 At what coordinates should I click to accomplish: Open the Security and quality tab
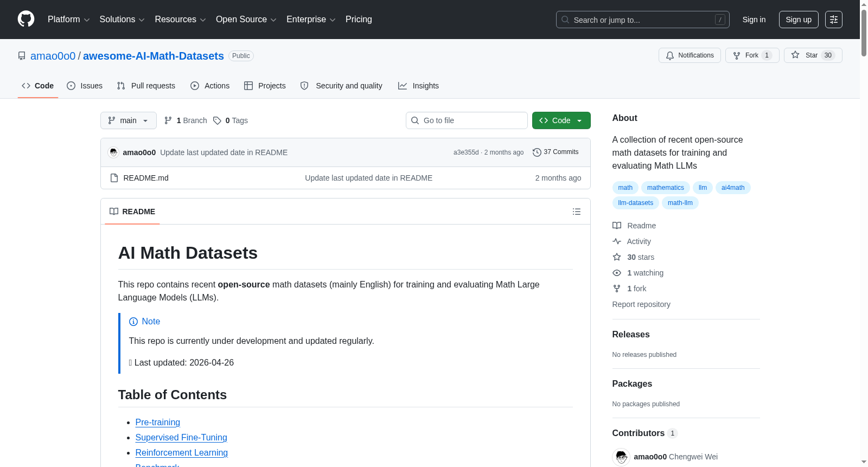341,86
